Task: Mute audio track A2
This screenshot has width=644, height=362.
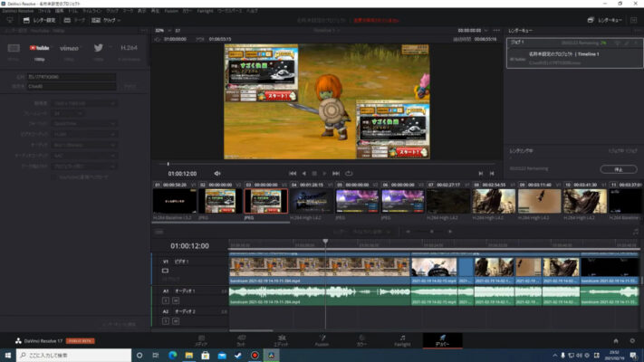Action: point(176,321)
